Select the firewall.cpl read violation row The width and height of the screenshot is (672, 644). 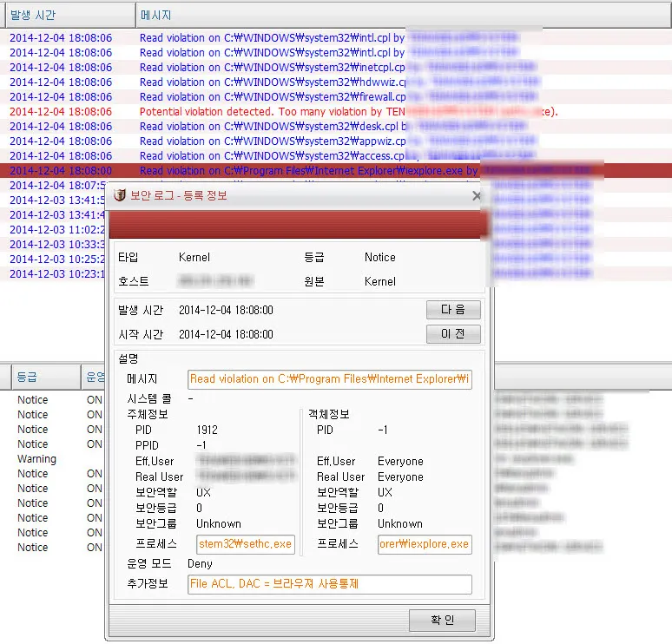coord(260,97)
